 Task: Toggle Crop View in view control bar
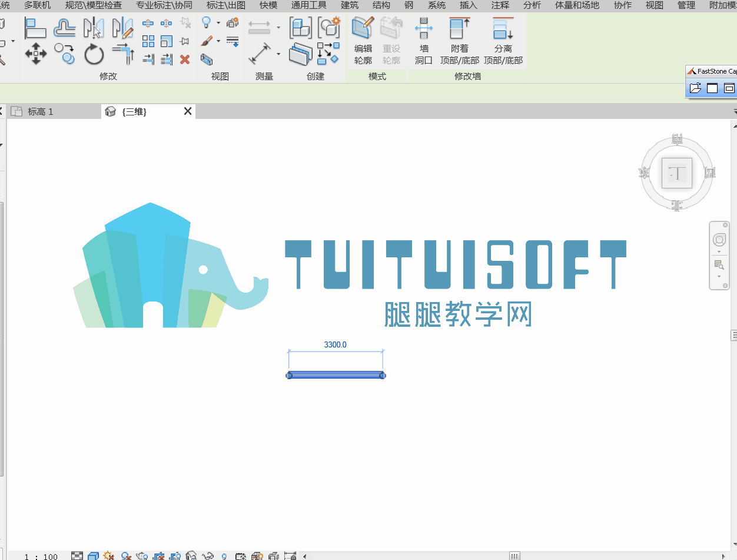click(x=158, y=555)
